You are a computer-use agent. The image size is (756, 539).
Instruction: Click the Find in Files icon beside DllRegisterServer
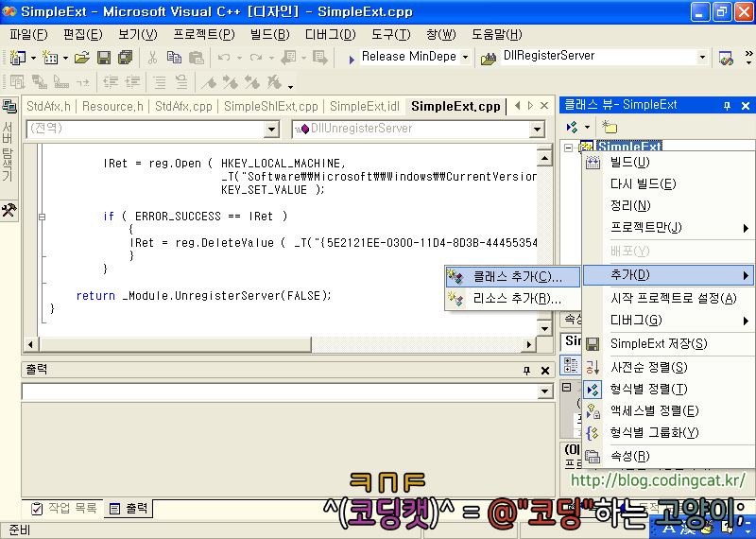(x=489, y=59)
